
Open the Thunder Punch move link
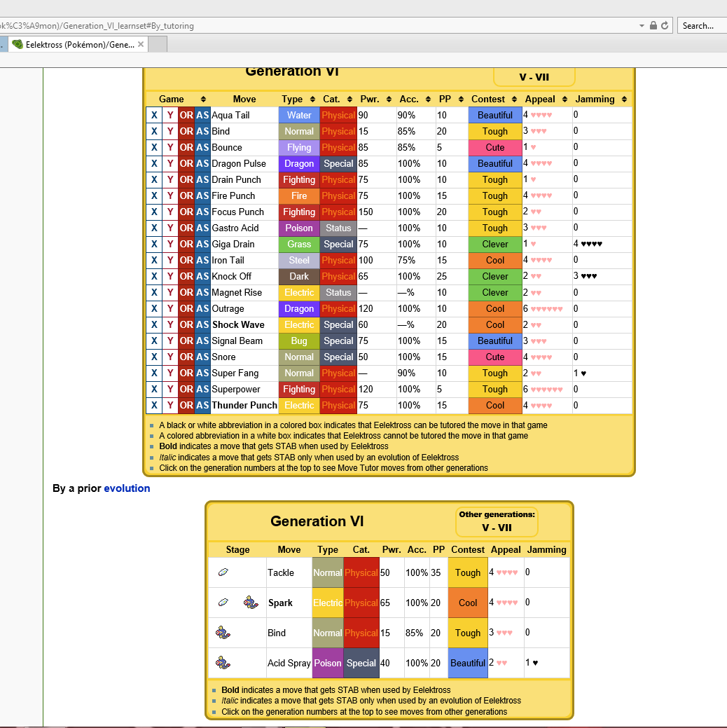pos(244,405)
